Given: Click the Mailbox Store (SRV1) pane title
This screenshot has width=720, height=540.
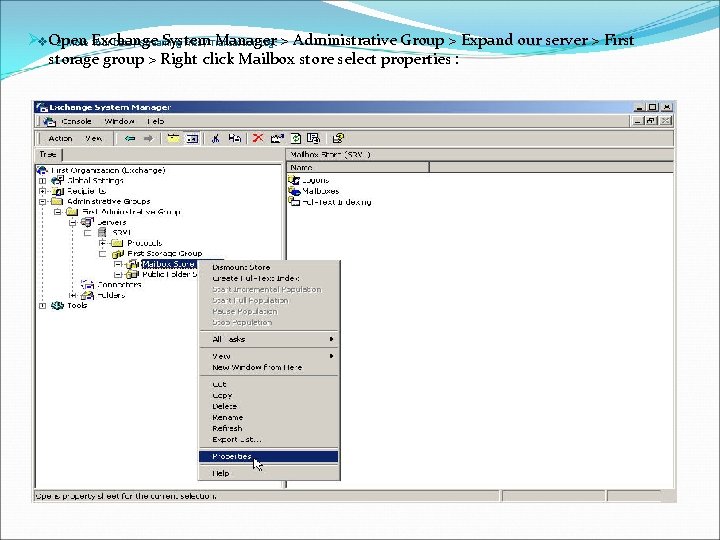Looking at the screenshot, I should 330,155.
